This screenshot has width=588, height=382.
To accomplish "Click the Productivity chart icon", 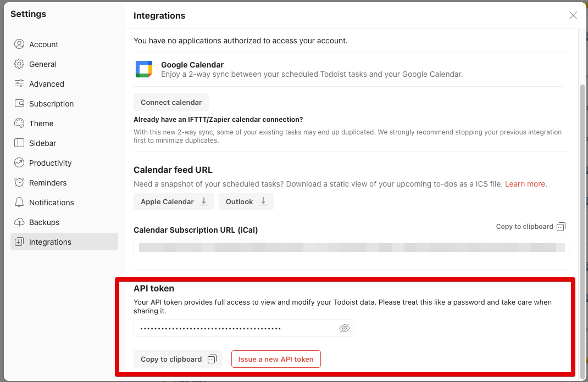I will tap(19, 163).
